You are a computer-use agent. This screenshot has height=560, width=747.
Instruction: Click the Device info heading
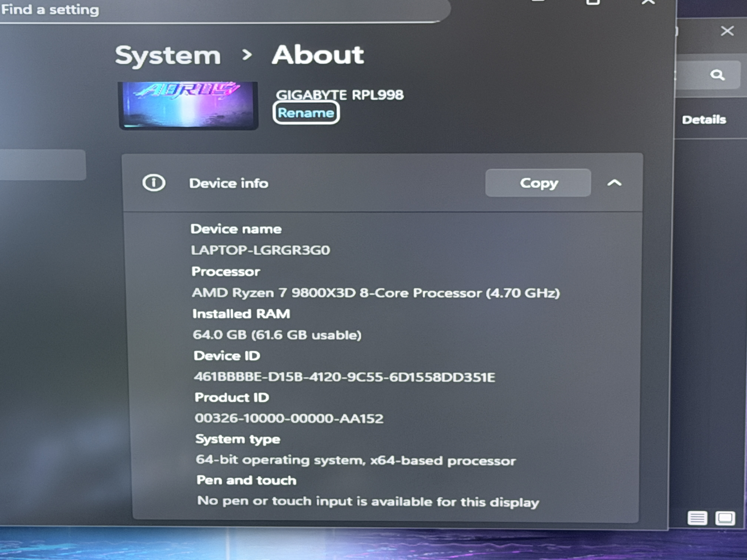click(x=229, y=183)
